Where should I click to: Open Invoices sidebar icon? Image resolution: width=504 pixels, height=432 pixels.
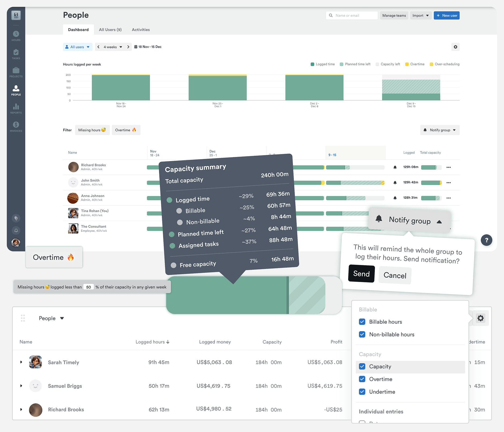click(x=16, y=127)
